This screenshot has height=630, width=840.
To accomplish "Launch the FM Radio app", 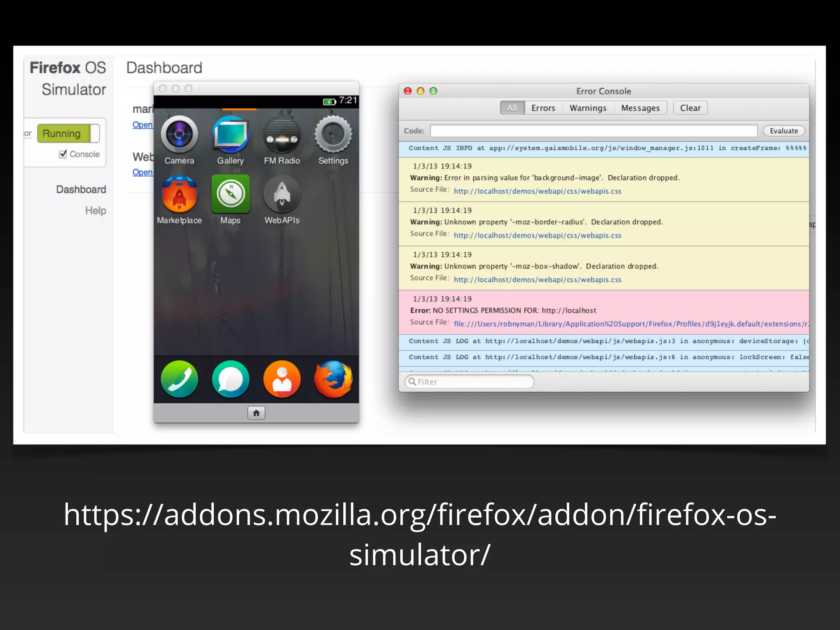I will click(282, 135).
